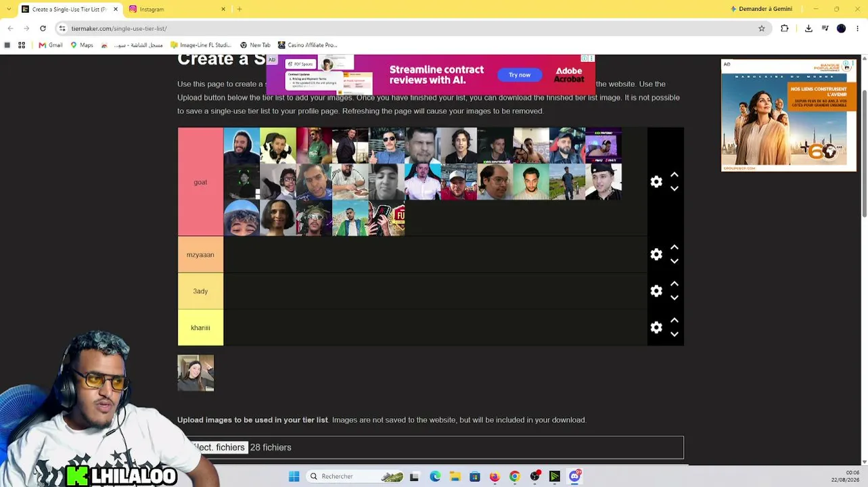The height and width of the screenshot is (487, 868).
Task: Open the Chrome extensions menu
Action: click(x=785, y=28)
